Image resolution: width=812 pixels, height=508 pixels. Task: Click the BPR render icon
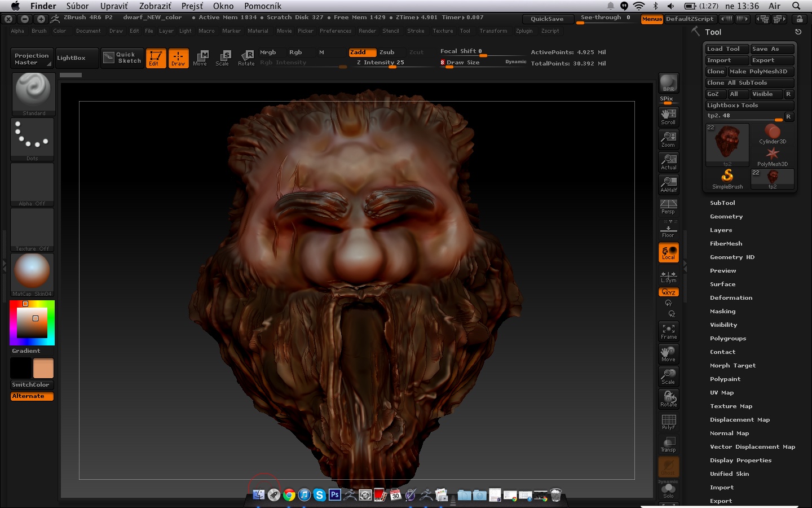[x=668, y=83]
